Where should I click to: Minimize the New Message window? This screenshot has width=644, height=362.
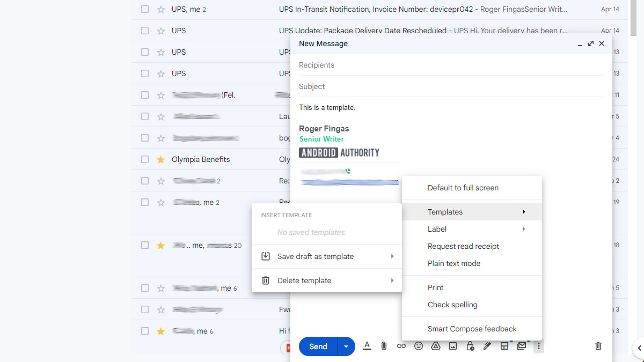(580, 44)
